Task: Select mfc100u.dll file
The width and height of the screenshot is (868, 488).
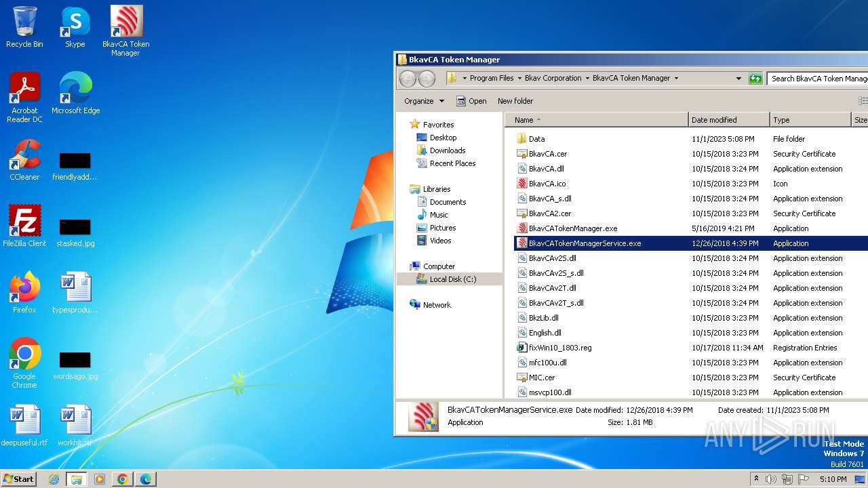Action: [x=542, y=363]
